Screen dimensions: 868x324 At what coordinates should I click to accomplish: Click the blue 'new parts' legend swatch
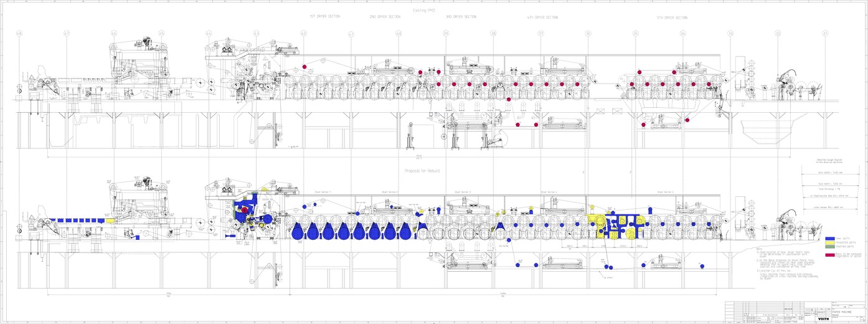pos(830,239)
